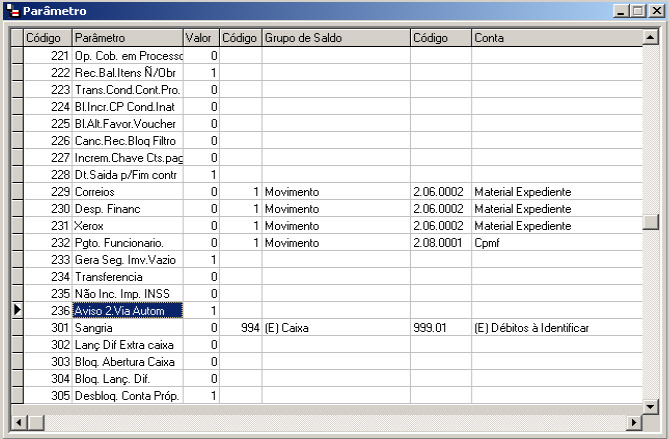Sort by the Parâmetro column header
The width and height of the screenshot is (669, 439).
click(128, 38)
